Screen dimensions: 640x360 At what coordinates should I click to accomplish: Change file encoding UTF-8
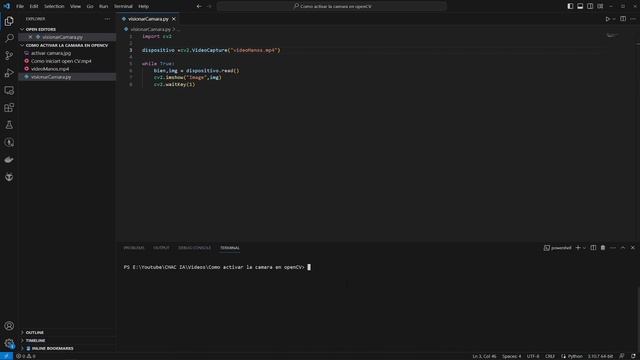point(533,356)
